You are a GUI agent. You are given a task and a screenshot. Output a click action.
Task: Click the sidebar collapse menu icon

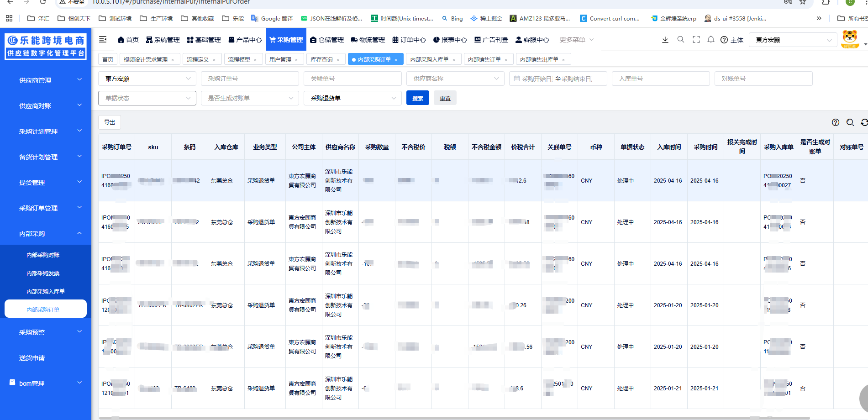(x=103, y=40)
